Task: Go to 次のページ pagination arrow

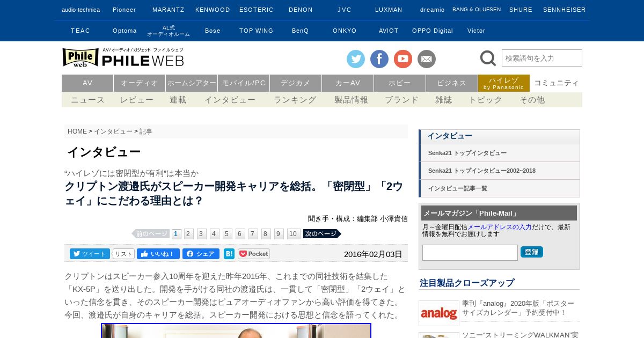Action: tap(322, 234)
